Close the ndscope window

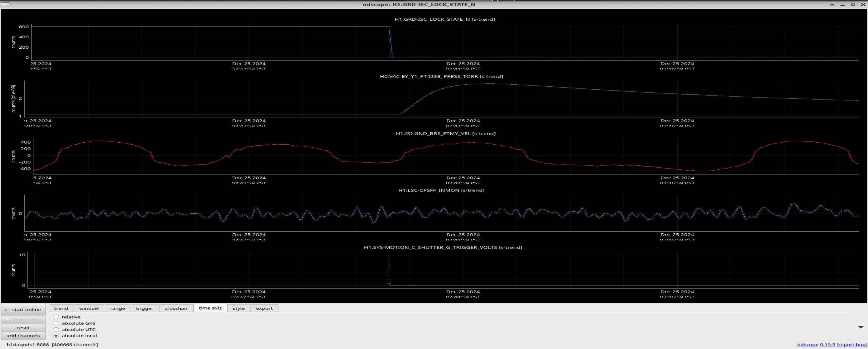pyautogui.click(x=863, y=4)
